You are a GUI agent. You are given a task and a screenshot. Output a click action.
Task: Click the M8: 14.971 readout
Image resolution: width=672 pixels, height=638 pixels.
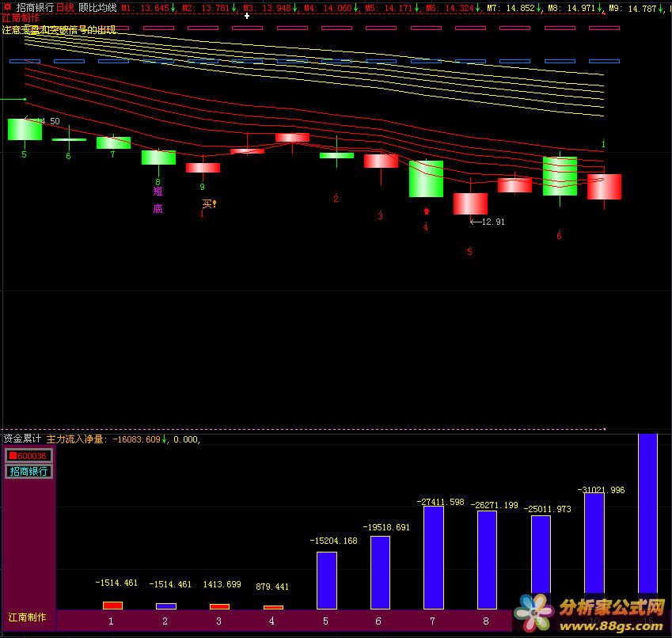point(571,8)
